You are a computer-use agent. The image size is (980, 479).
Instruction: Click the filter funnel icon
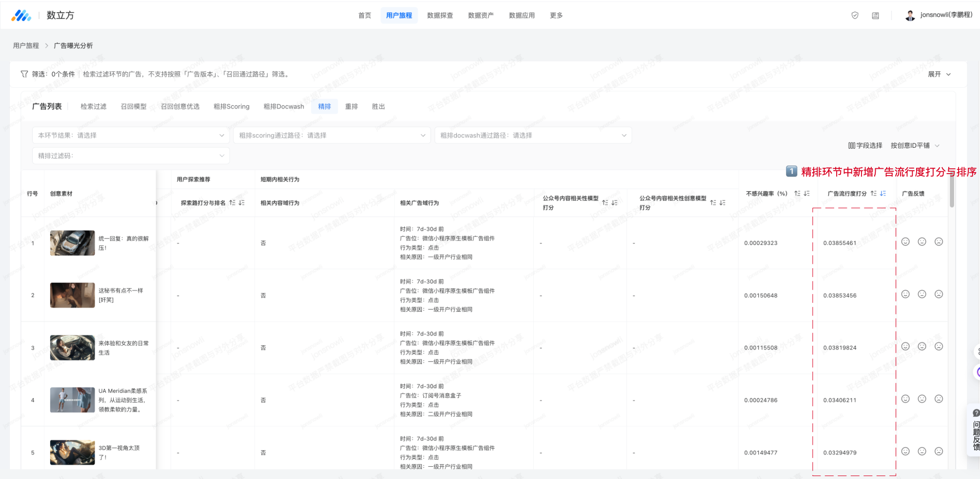[24, 74]
